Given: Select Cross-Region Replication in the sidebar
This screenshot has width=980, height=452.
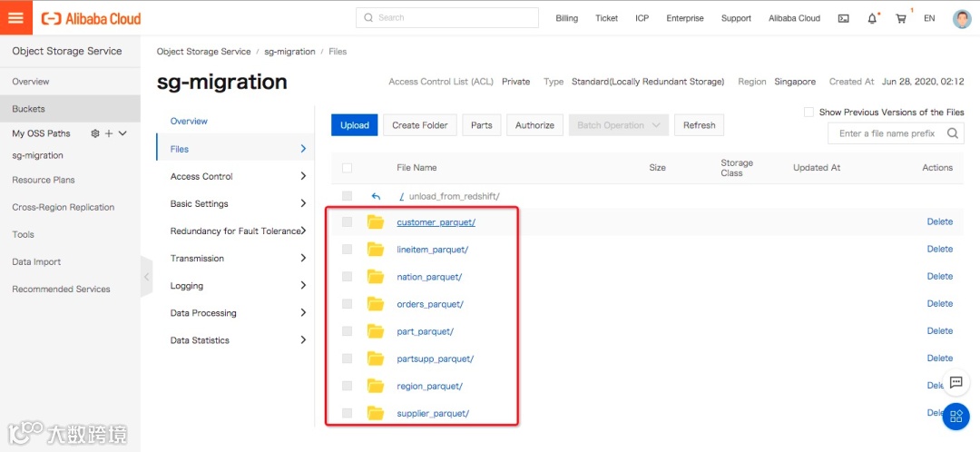Looking at the screenshot, I should click(x=64, y=207).
